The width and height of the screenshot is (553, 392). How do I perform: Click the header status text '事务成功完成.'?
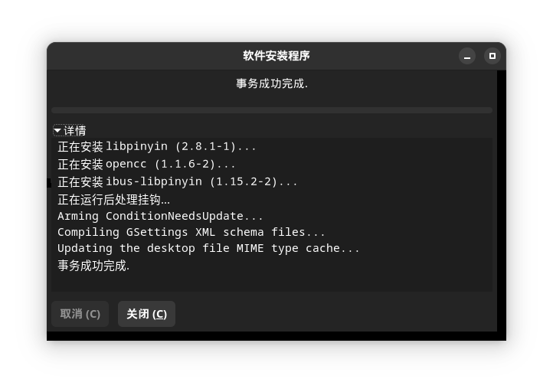[272, 83]
